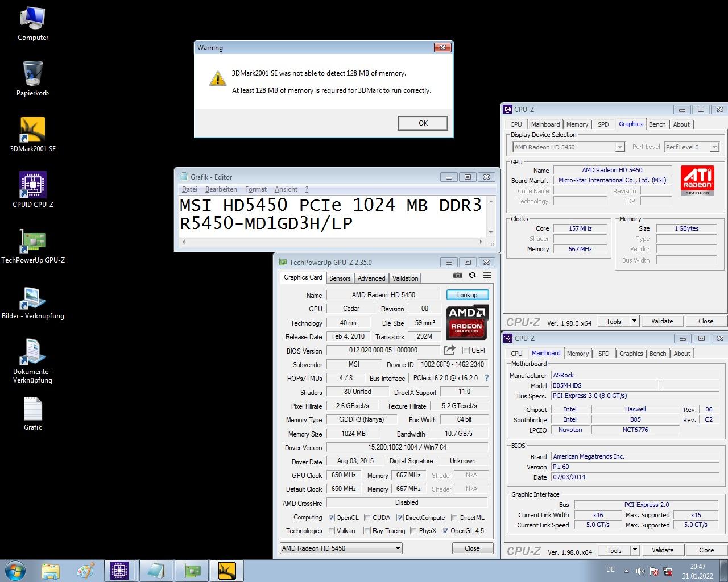This screenshot has width=728, height=582.
Task: Open the Bilder - Verknüpfung shortcut
Action: point(33,301)
